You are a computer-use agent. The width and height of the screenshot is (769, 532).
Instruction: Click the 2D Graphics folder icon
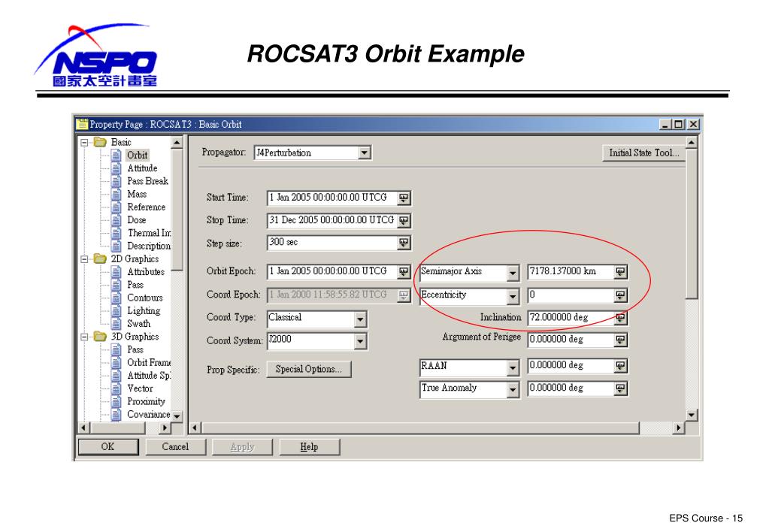[100, 258]
